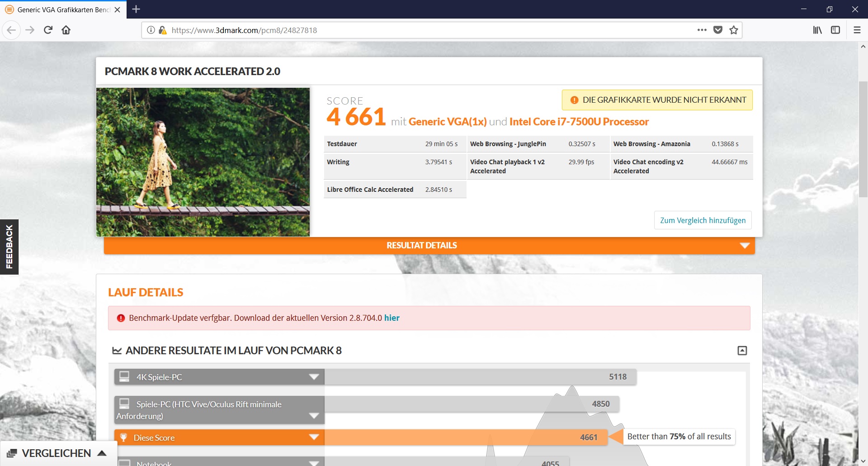The image size is (868, 466).
Task: Click the scrollbar down arrow
Action: tap(863, 461)
